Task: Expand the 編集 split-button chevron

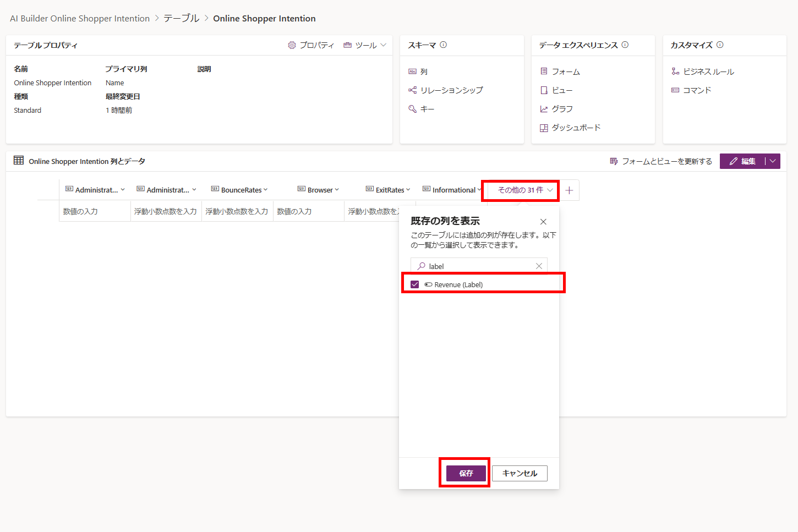Action: tap(773, 161)
